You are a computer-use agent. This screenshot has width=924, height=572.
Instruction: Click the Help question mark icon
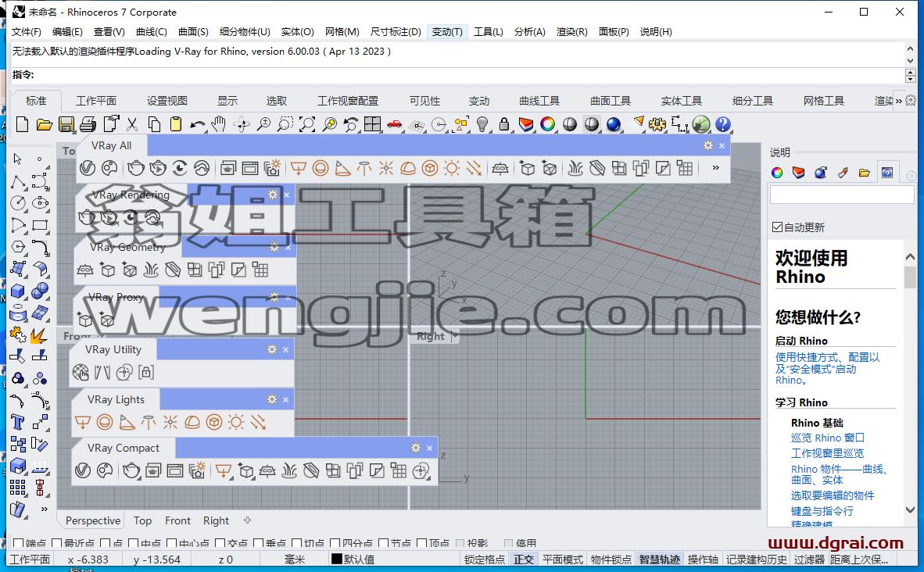click(723, 124)
